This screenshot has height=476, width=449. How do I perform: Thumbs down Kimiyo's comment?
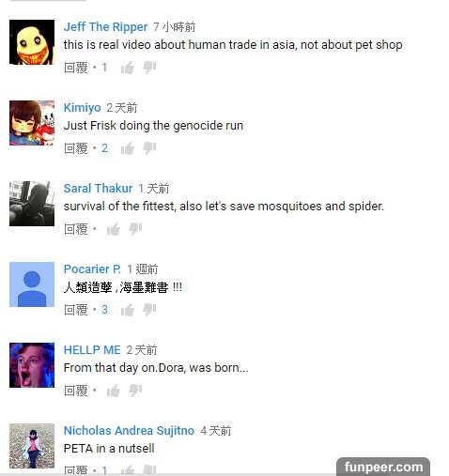click(x=149, y=148)
